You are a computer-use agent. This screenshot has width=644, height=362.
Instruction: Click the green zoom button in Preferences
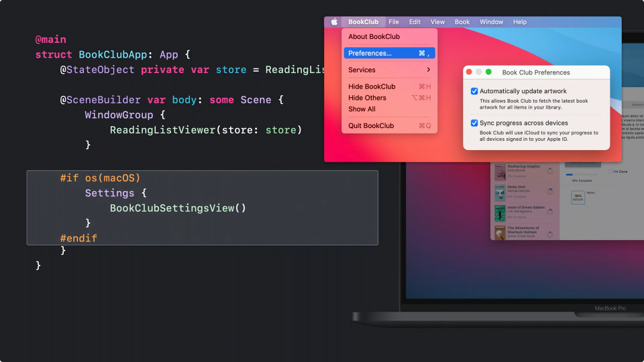coord(488,72)
